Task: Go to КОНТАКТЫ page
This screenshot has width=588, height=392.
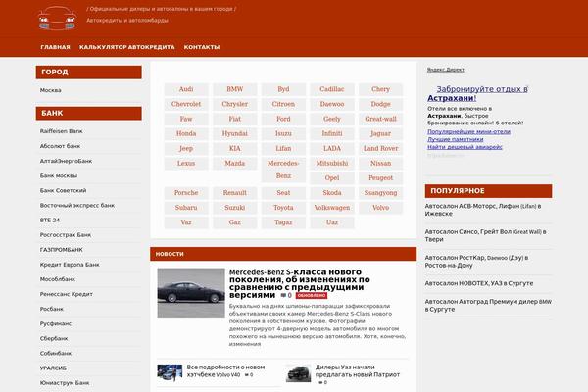Action: point(201,47)
